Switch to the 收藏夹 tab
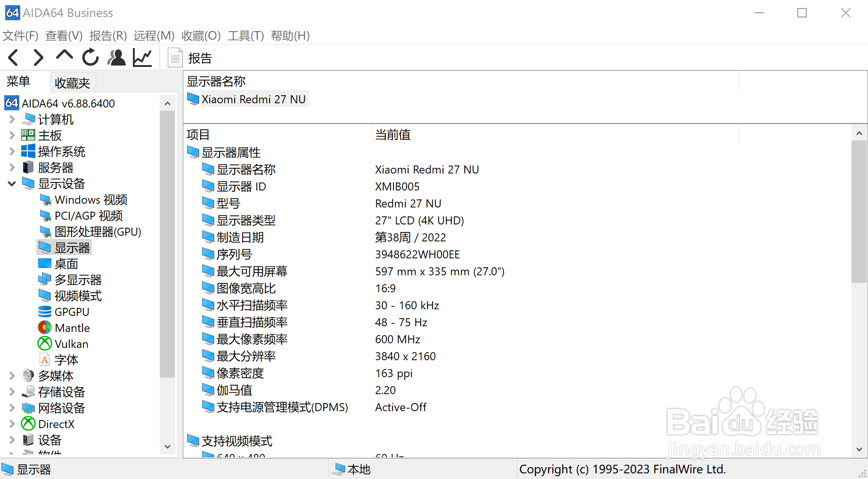The height and width of the screenshot is (479, 868). pos(73,83)
